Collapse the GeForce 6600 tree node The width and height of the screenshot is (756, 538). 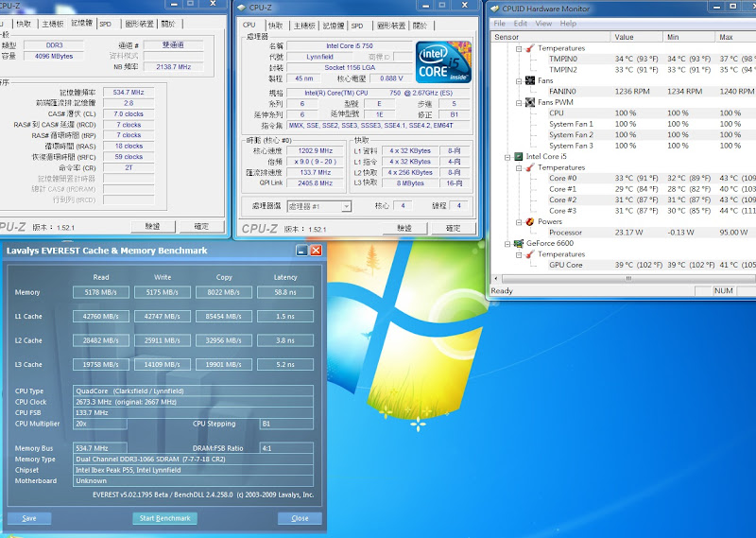(507, 244)
